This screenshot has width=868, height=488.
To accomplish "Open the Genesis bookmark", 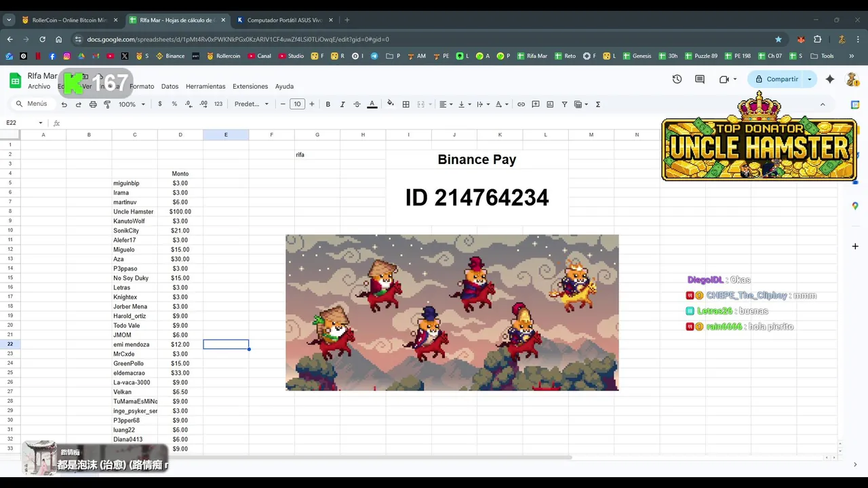I will 637,56.
